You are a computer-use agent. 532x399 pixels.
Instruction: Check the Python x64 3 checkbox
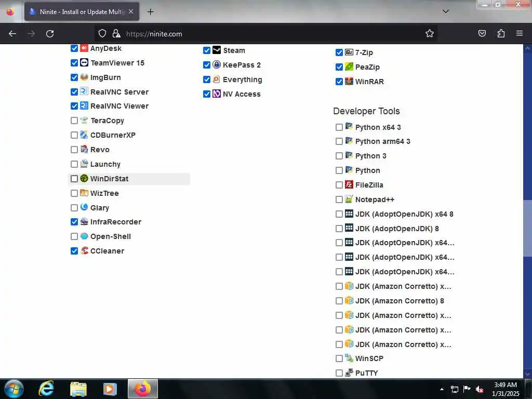(x=339, y=127)
